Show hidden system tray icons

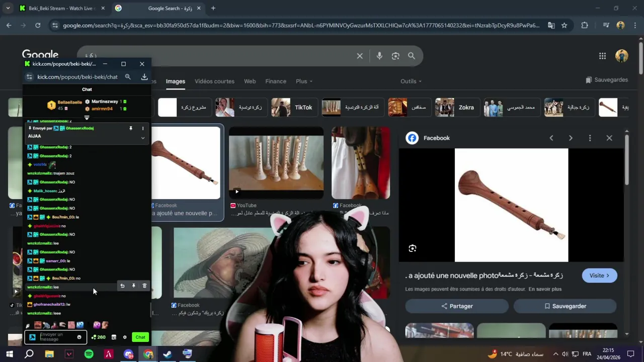(x=555, y=354)
